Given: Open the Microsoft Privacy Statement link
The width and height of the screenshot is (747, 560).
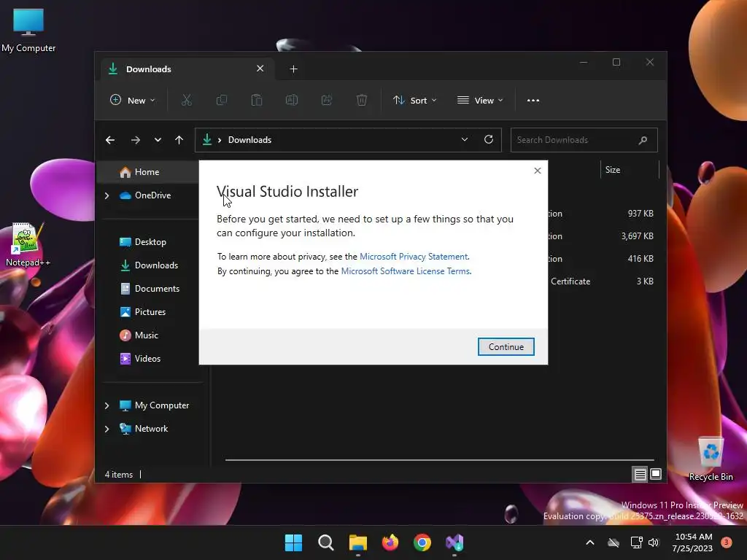Looking at the screenshot, I should click(x=414, y=257).
